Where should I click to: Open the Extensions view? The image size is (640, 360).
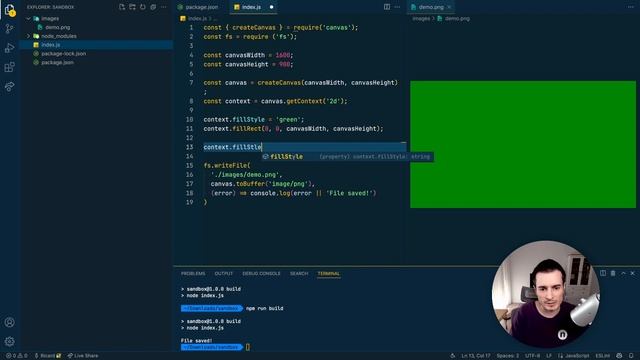tap(9, 67)
